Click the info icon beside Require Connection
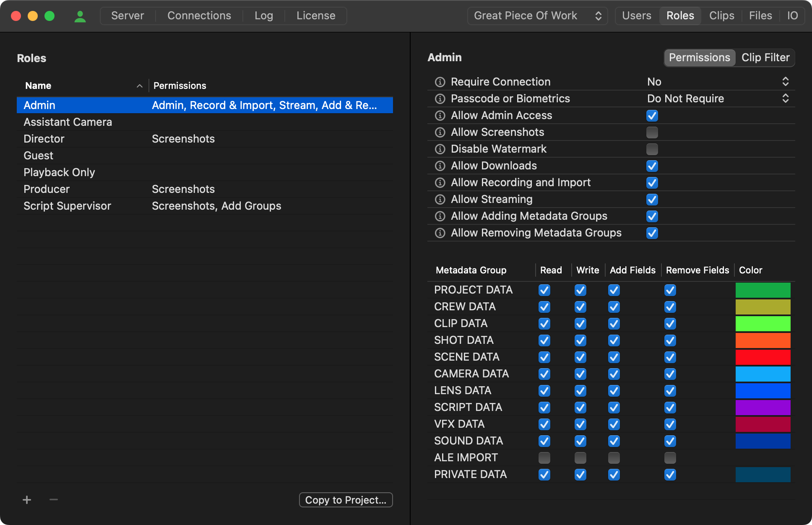 440,82
